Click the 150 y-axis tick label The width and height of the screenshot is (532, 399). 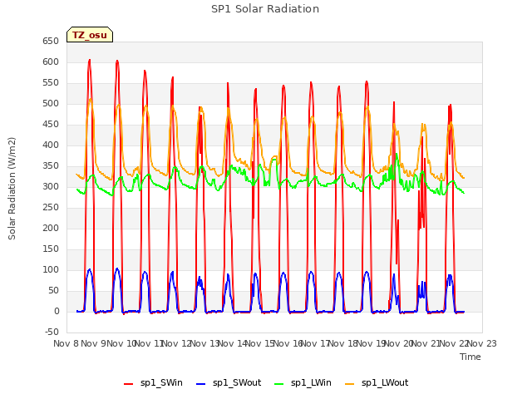click(51, 249)
